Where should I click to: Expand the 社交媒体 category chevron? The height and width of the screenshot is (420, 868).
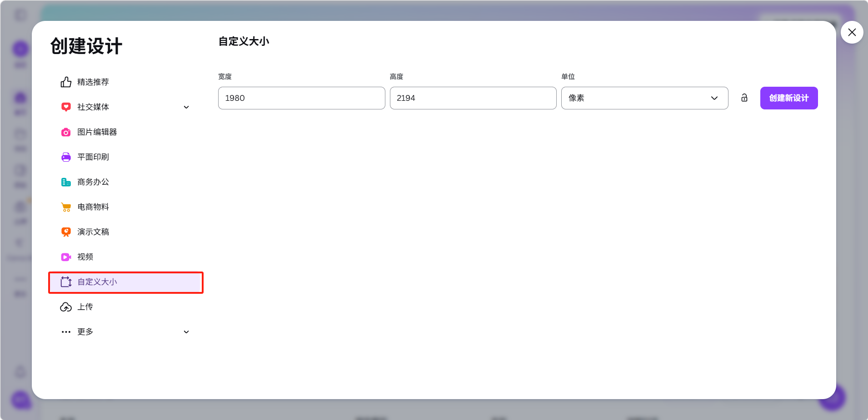point(186,107)
